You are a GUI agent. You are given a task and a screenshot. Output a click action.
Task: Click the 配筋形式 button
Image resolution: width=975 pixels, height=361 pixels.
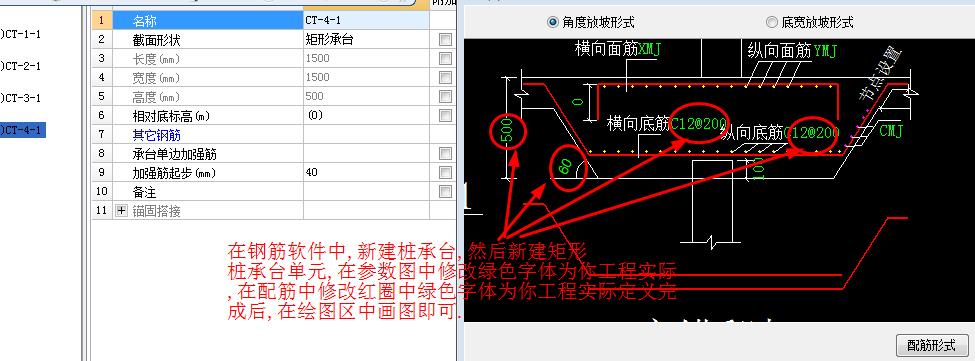(931, 345)
